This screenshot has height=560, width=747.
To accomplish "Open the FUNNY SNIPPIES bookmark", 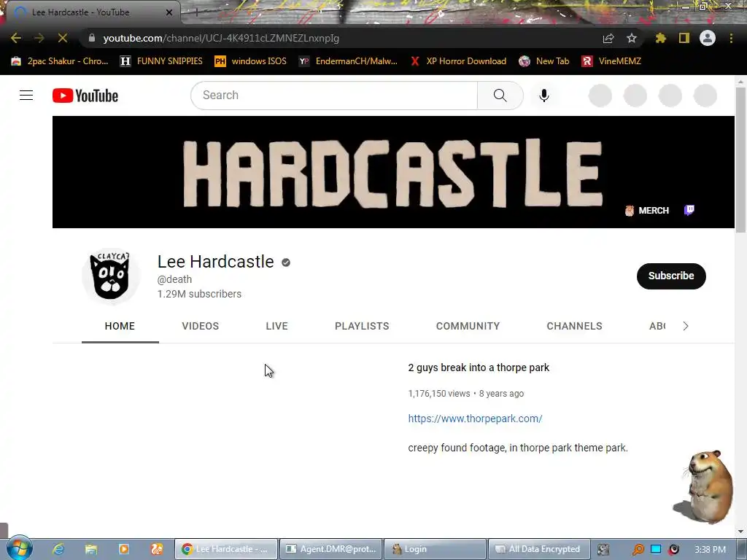I will [161, 61].
